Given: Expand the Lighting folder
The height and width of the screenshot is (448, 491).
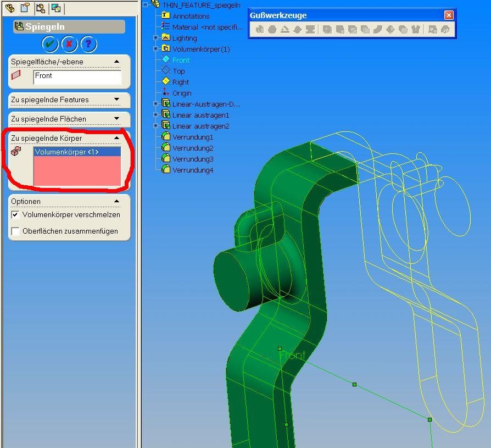Looking at the screenshot, I should (x=155, y=37).
